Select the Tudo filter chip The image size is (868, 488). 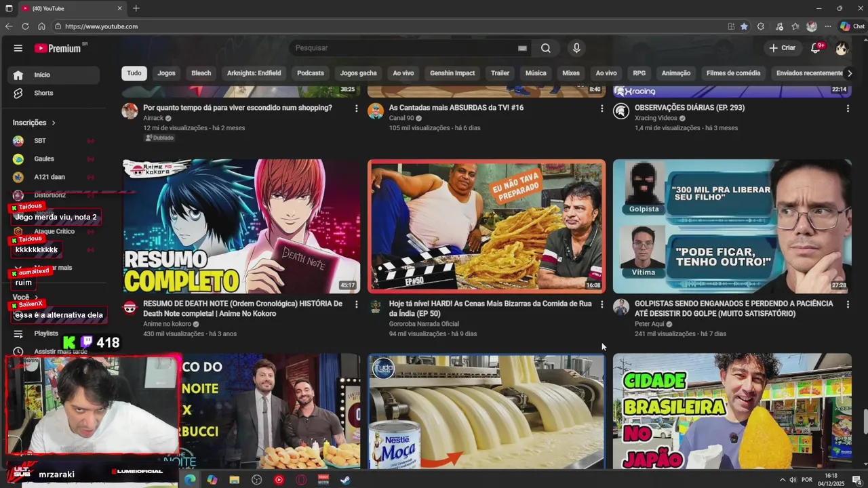click(x=134, y=73)
